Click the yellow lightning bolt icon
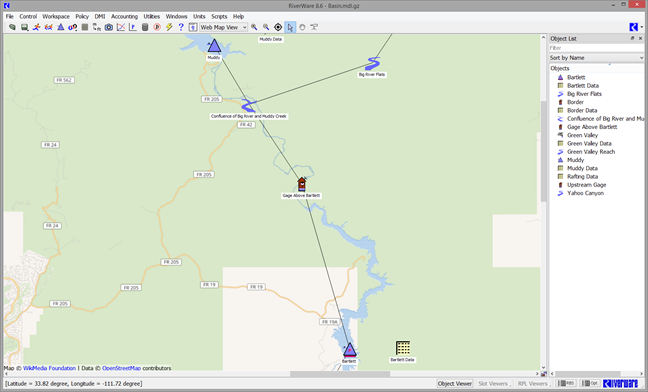The image size is (648, 392). pyautogui.click(x=169, y=27)
